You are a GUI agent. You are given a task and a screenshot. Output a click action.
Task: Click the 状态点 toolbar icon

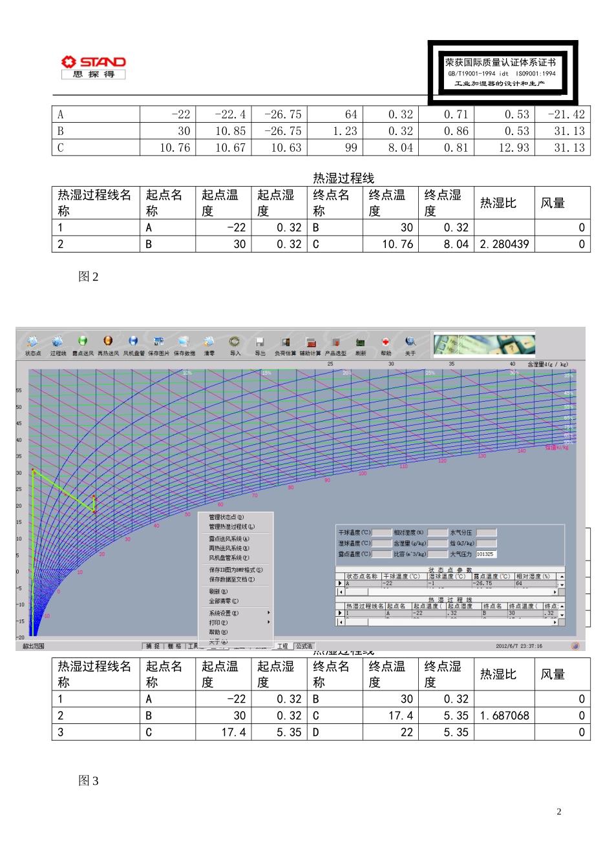click(32, 342)
